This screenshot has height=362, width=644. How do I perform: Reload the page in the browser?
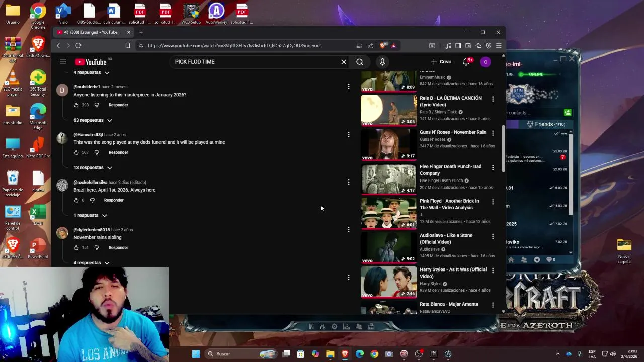point(78,46)
